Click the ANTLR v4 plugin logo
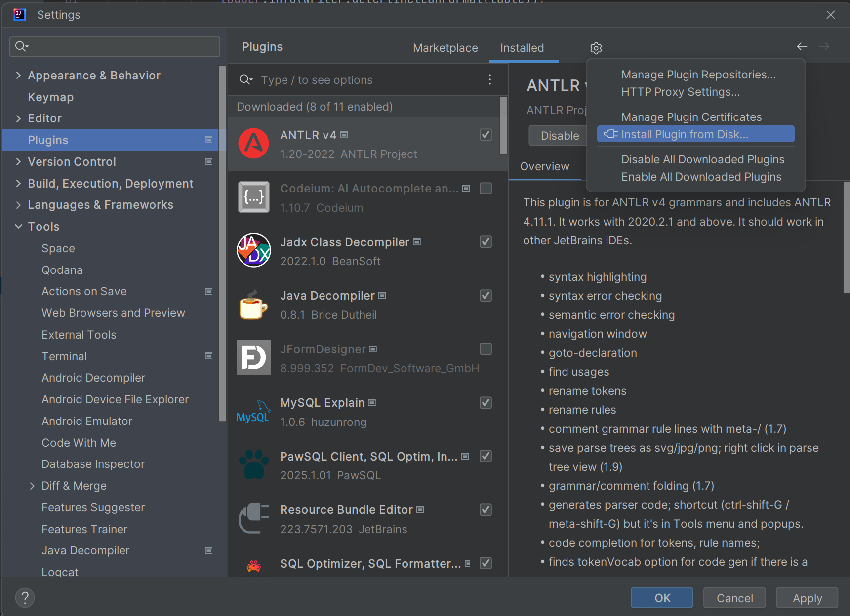The width and height of the screenshot is (850, 616). (x=254, y=144)
